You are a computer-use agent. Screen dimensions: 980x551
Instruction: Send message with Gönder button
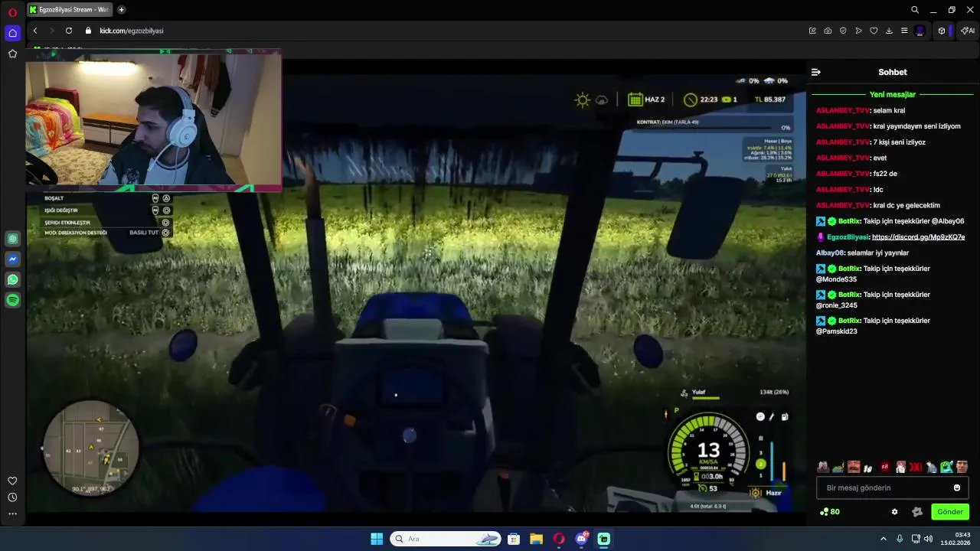[x=950, y=512]
